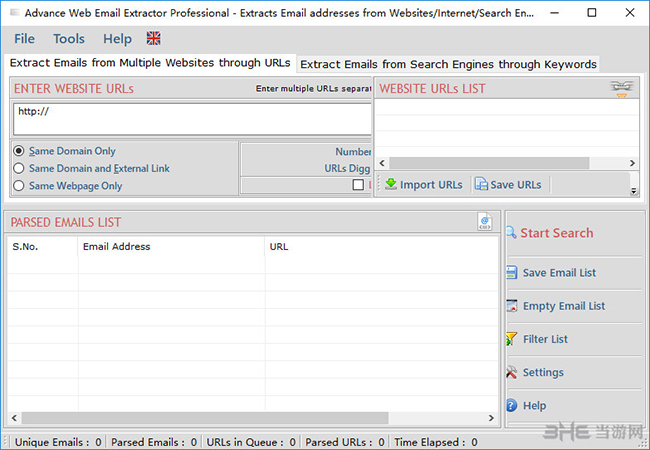Open Settings from the side panel
The height and width of the screenshot is (450, 650).
[x=543, y=372]
